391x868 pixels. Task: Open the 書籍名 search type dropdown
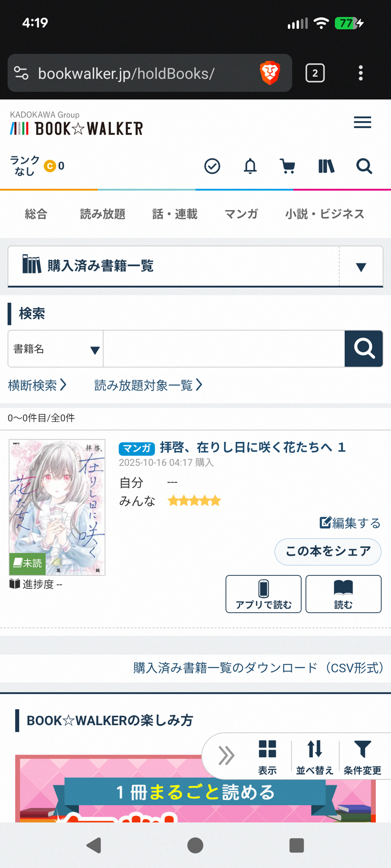[x=55, y=349]
